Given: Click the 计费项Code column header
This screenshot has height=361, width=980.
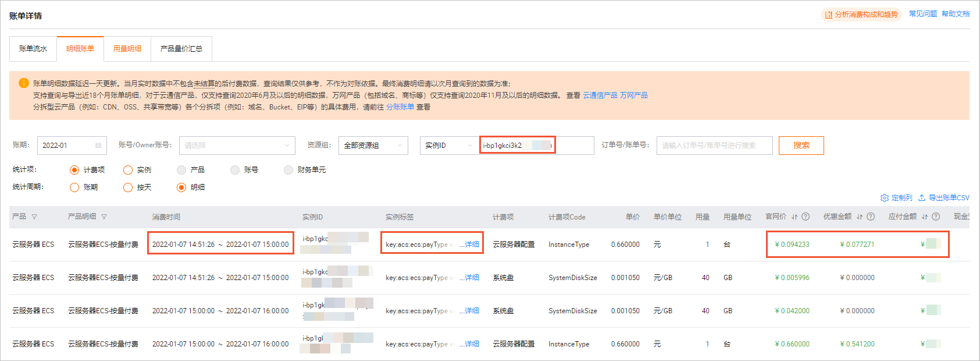Looking at the screenshot, I should click(x=567, y=217).
